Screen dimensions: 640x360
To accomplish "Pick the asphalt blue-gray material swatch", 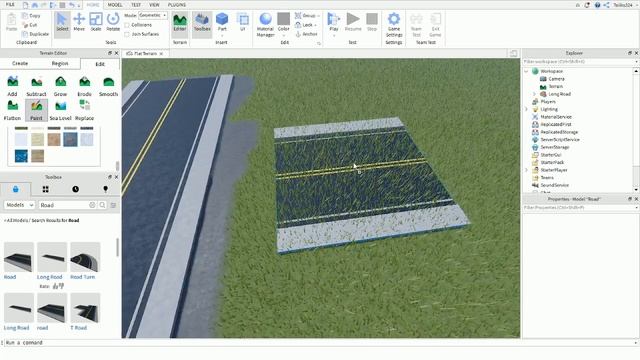I will 70,140.
